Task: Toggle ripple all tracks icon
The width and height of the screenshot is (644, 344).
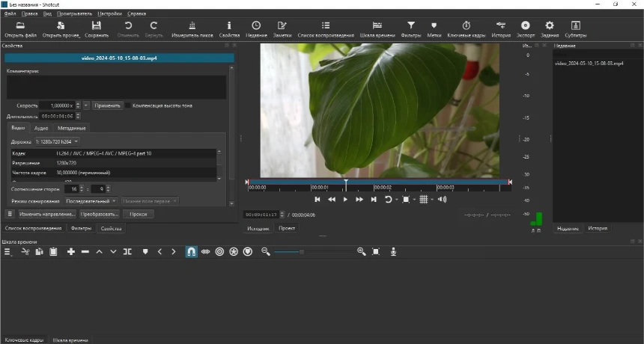Action: 234,252
